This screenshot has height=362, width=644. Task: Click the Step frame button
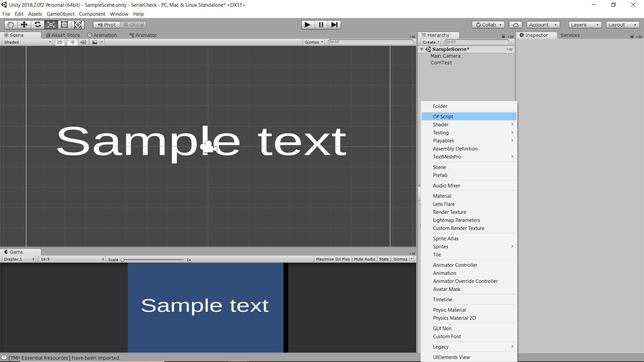point(334,24)
